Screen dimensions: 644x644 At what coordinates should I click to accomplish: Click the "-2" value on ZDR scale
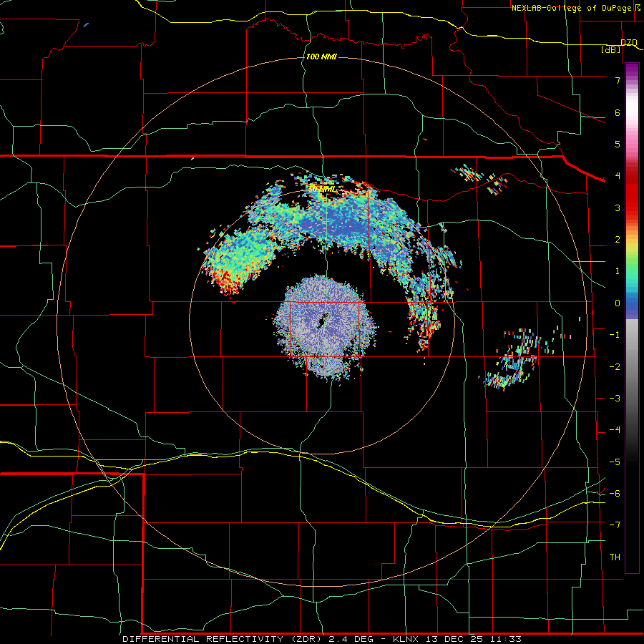point(615,366)
